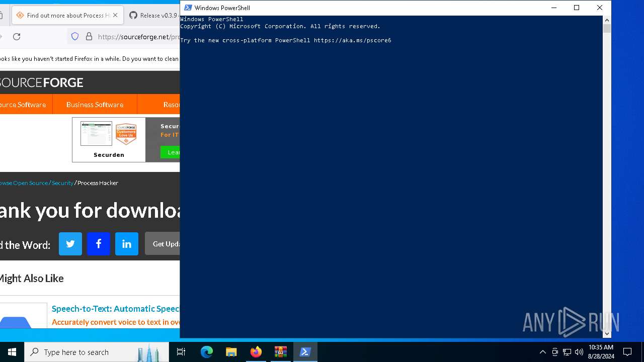644x362 pixels.
Task: Minimize the Windows PowerShell window
Action: tap(554, 8)
